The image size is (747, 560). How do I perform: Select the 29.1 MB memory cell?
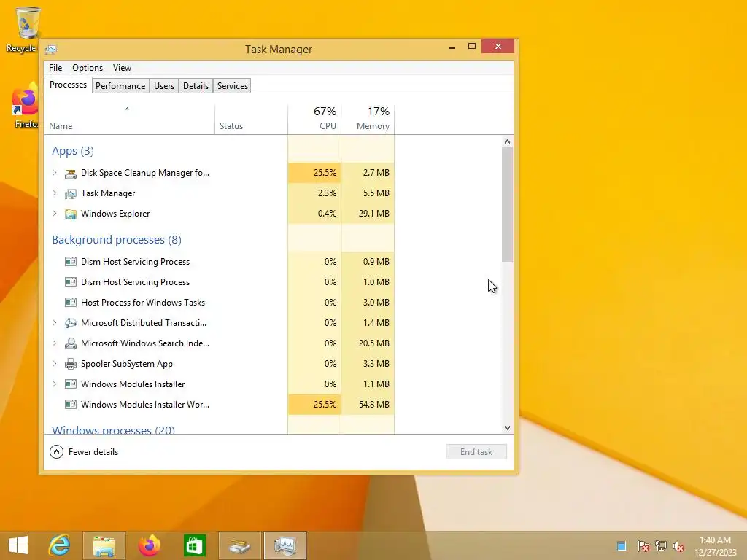tap(368, 214)
